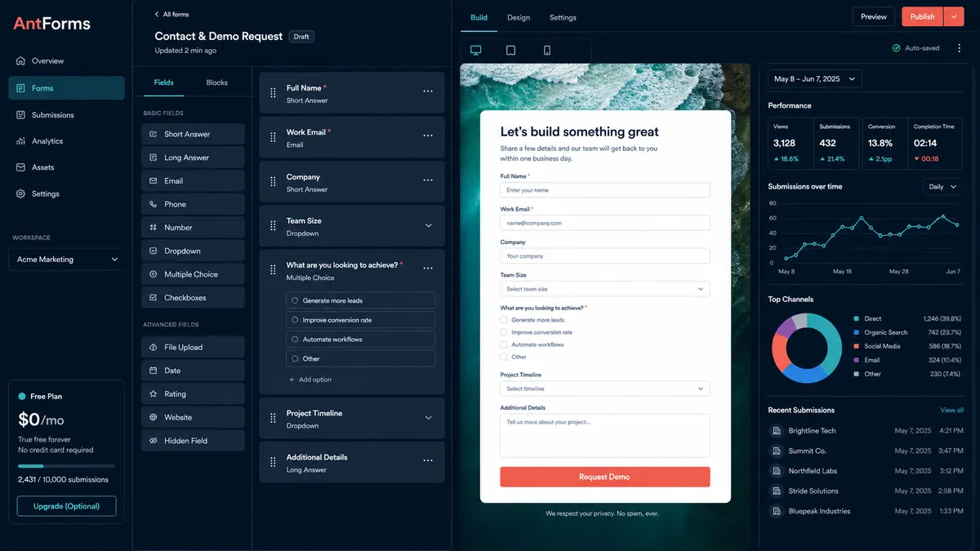Open 'Select timeline' dropdown in preview

(605, 389)
